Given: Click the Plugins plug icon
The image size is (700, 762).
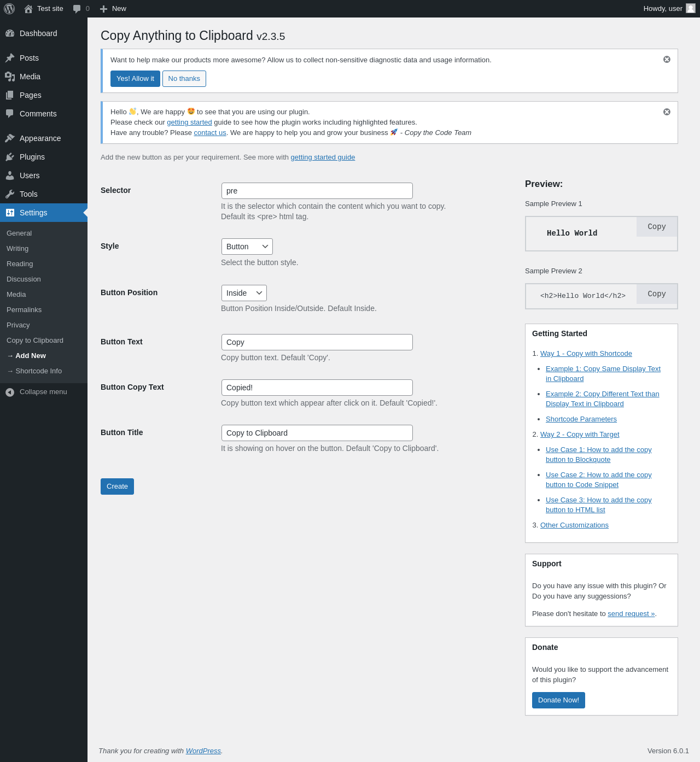Looking at the screenshot, I should (10, 157).
